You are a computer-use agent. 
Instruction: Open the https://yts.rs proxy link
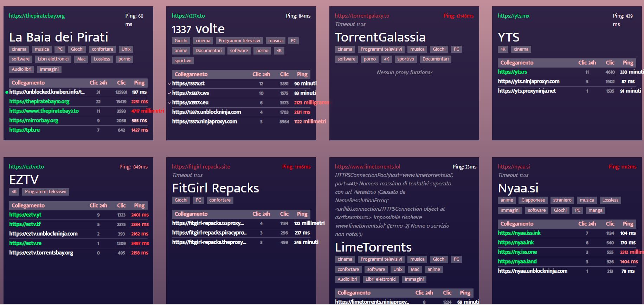[x=512, y=72]
